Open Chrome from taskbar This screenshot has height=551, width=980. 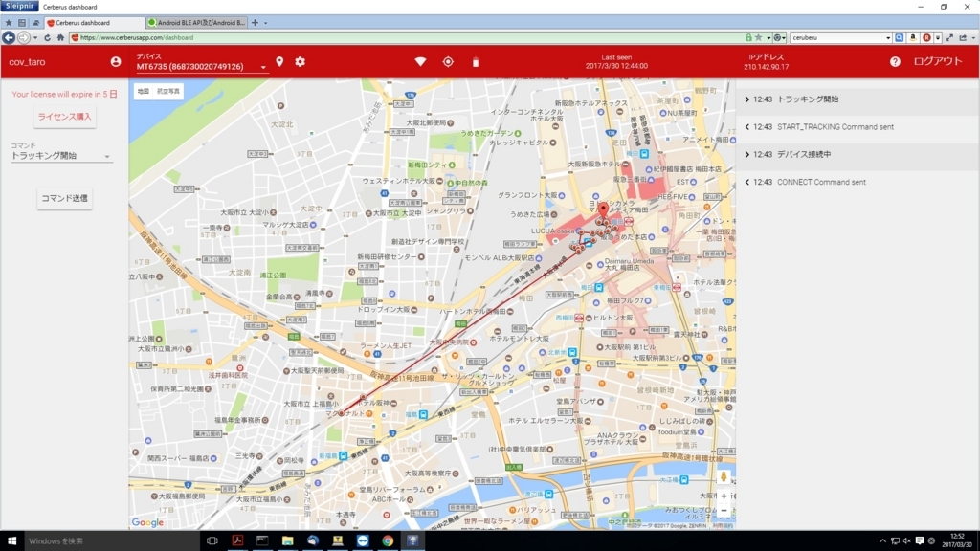[x=388, y=541]
